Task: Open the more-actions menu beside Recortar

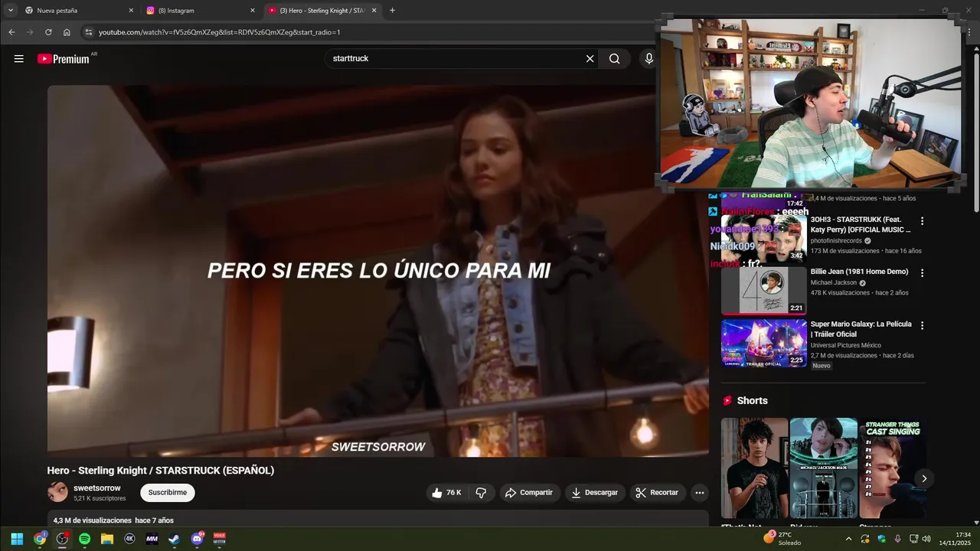Action: coord(699,493)
